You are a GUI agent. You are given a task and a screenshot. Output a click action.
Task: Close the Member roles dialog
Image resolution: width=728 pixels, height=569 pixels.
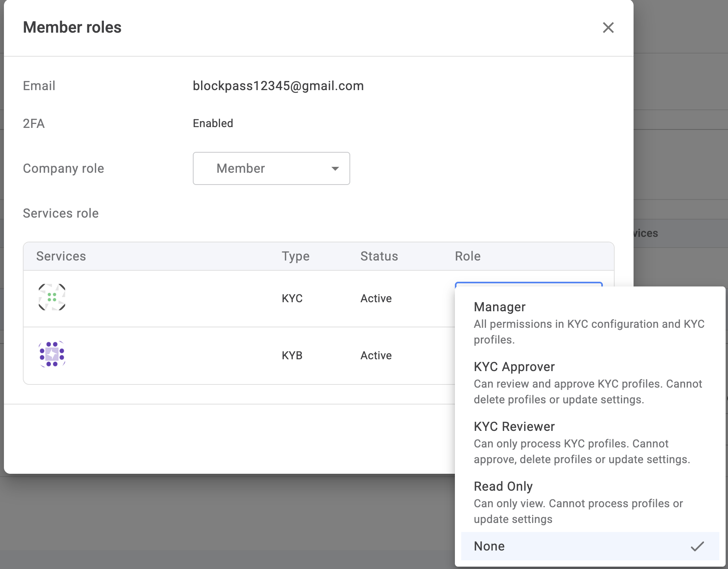608,28
